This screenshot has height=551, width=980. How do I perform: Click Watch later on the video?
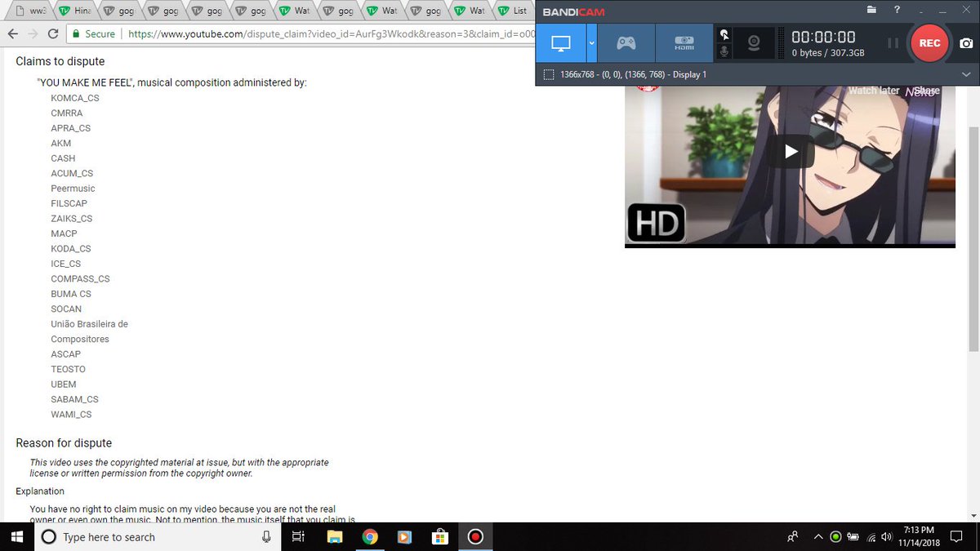click(874, 91)
